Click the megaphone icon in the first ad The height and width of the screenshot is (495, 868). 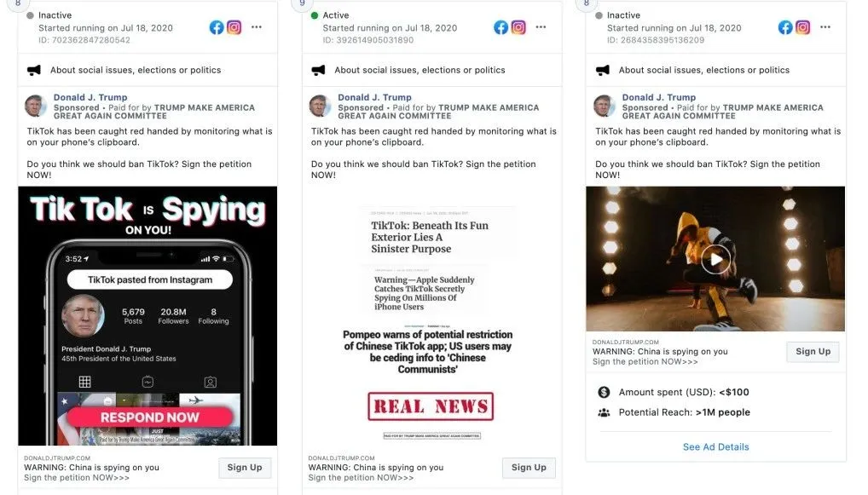pos(34,70)
